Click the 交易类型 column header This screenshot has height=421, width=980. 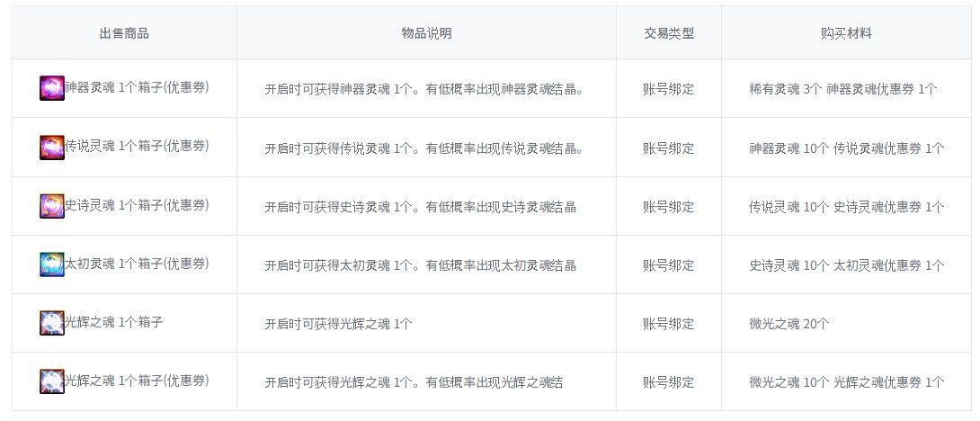tap(669, 33)
